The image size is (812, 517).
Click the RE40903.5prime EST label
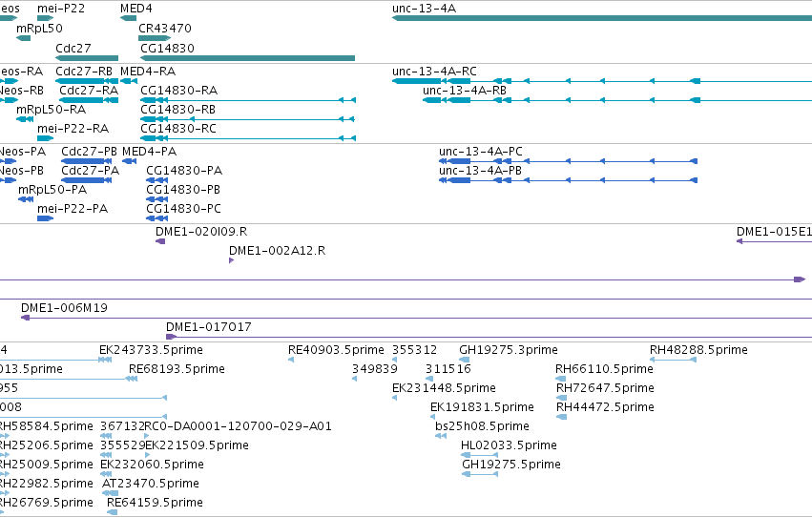tap(336, 350)
